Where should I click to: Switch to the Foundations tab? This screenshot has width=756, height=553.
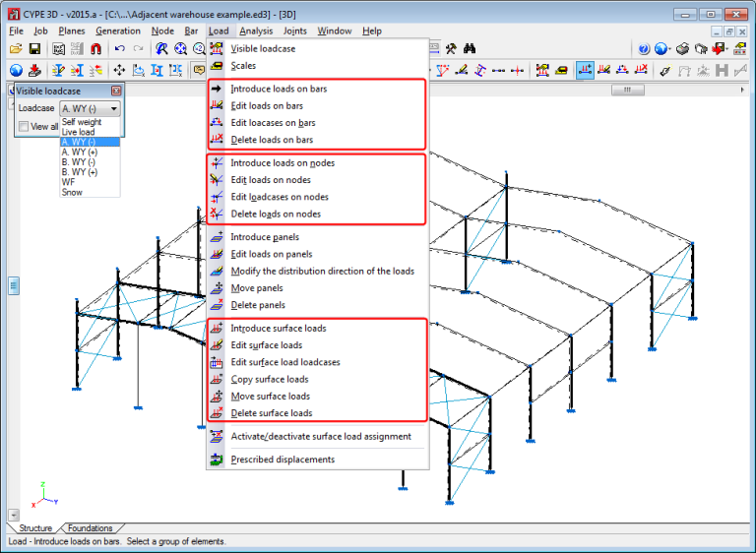point(91,528)
